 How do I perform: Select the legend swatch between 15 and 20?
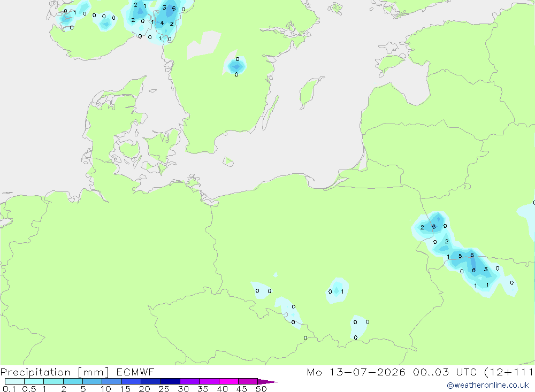132,381
